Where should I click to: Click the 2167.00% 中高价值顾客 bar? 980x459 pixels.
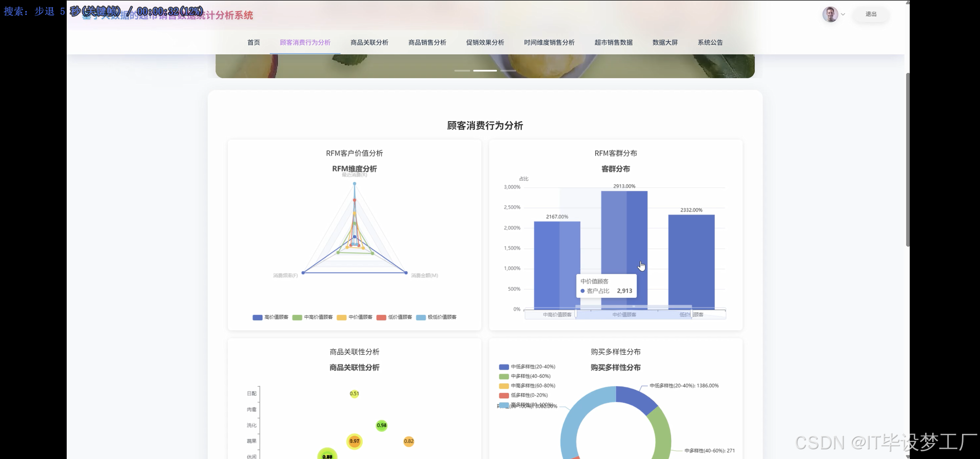(557, 265)
